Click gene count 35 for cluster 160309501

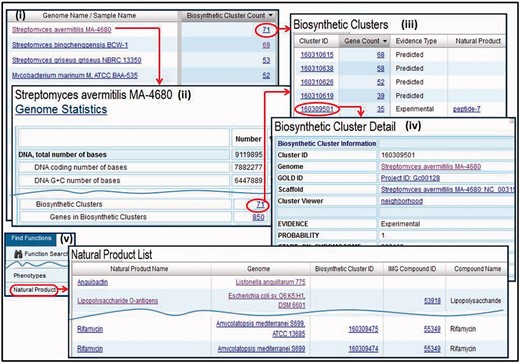tap(380, 109)
